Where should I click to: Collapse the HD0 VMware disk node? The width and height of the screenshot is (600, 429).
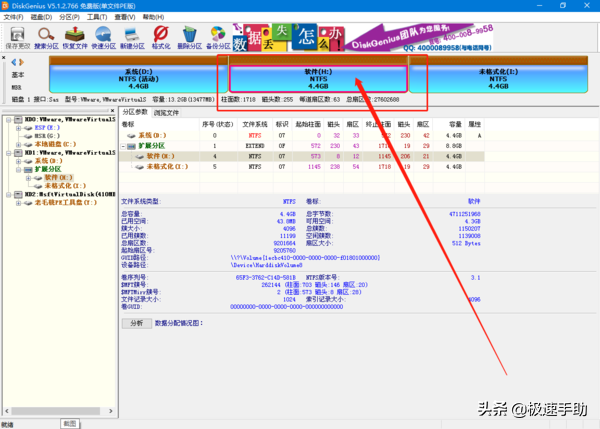(8, 120)
